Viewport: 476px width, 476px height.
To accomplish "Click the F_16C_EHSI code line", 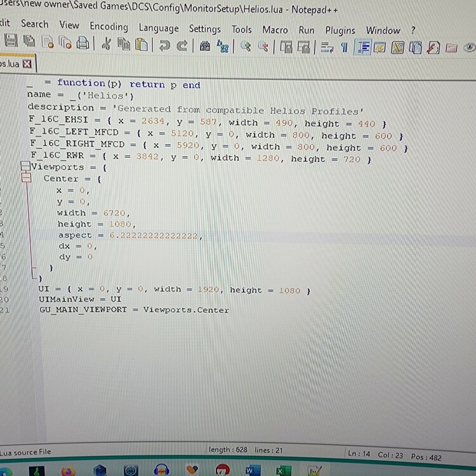I will tap(208, 121).
